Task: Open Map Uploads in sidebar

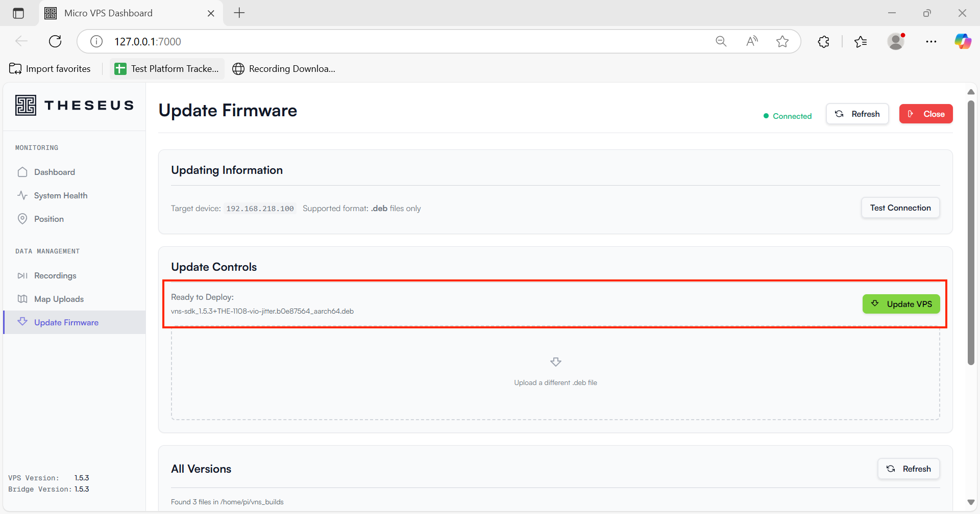Action: click(x=59, y=299)
